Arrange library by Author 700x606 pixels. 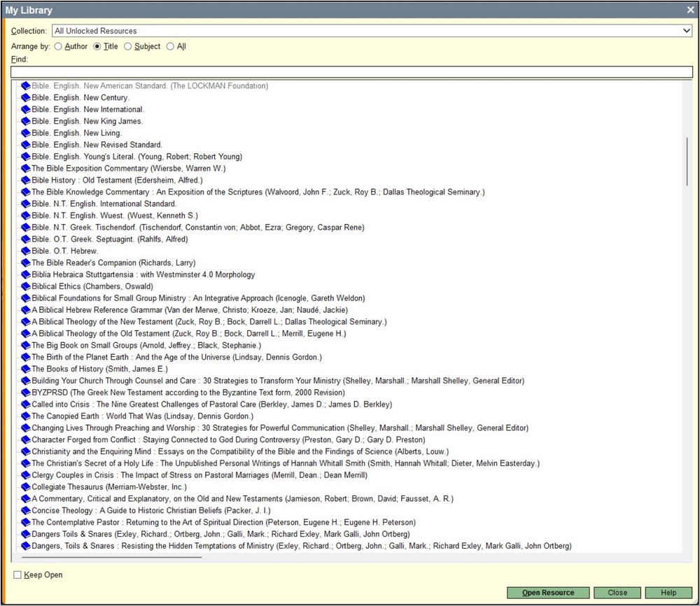[58, 46]
